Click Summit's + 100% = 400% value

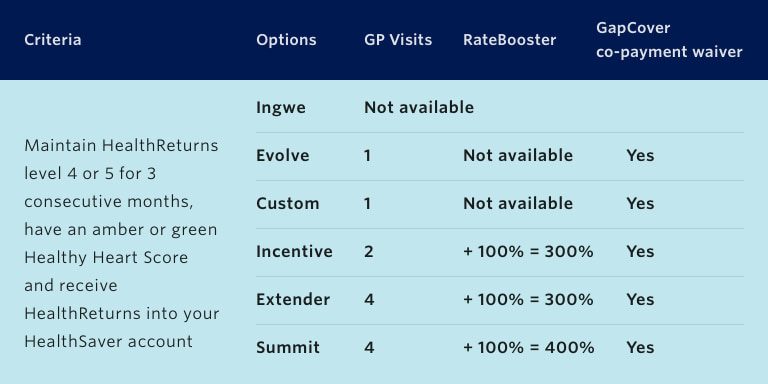528,347
